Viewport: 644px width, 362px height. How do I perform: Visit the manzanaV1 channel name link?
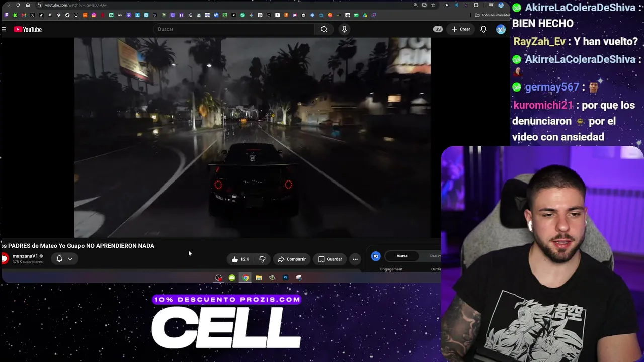coord(25,256)
